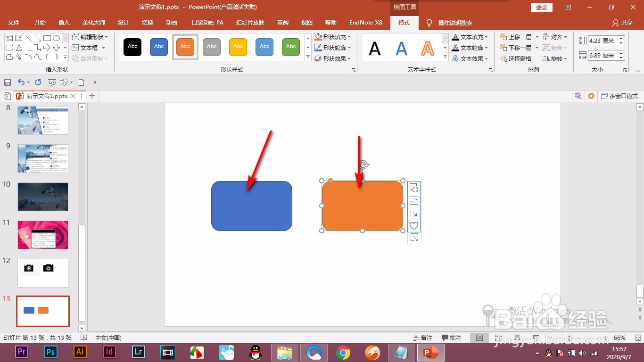
Task: Open the EndNote X8 tab
Action: [x=366, y=22]
